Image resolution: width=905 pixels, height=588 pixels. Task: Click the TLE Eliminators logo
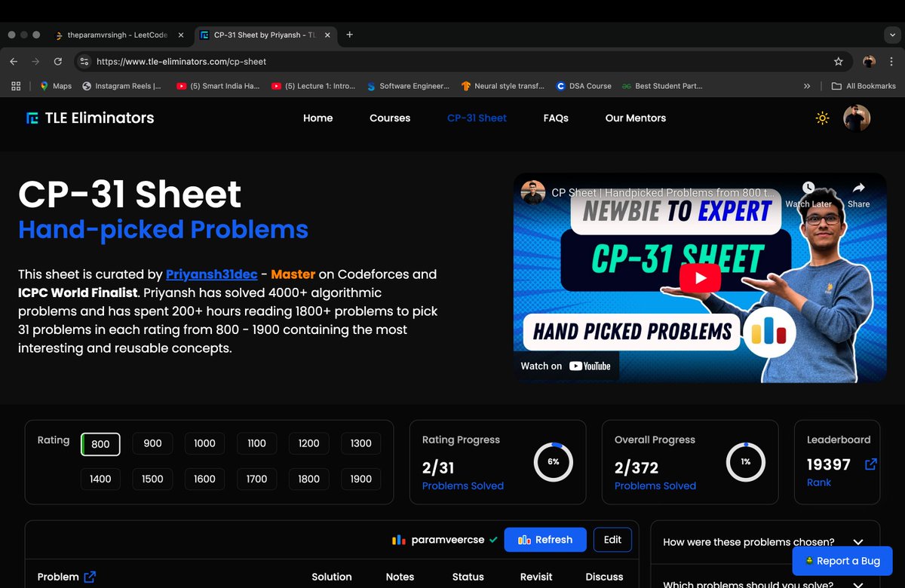coord(90,118)
